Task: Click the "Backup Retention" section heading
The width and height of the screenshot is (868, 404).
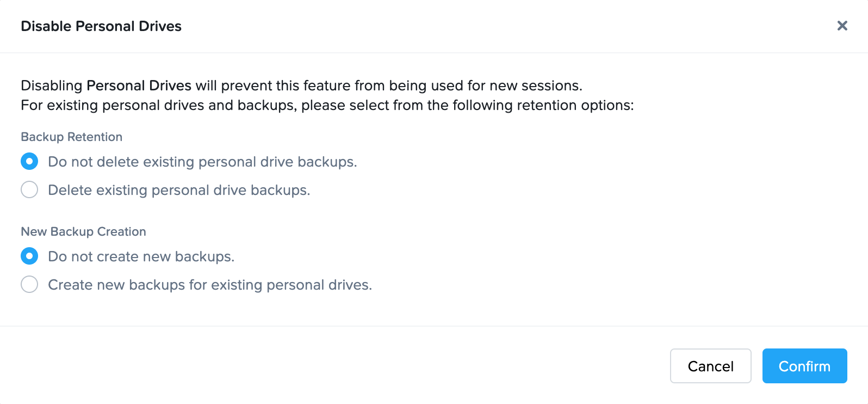Action: (x=71, y=137)
